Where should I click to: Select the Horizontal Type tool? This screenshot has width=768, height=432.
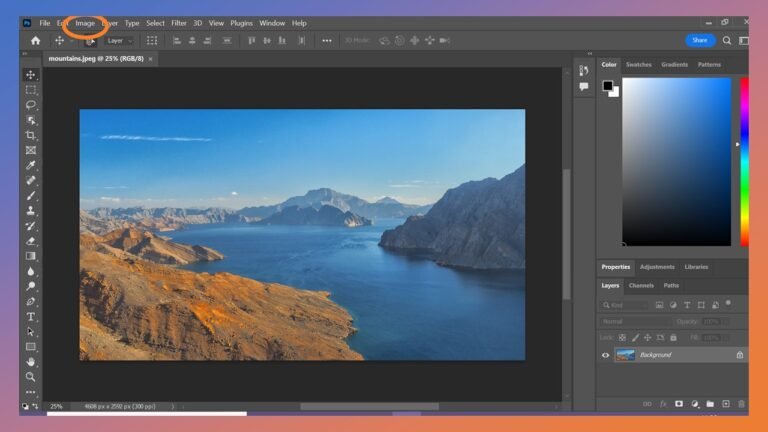click(x=30, y=316)
